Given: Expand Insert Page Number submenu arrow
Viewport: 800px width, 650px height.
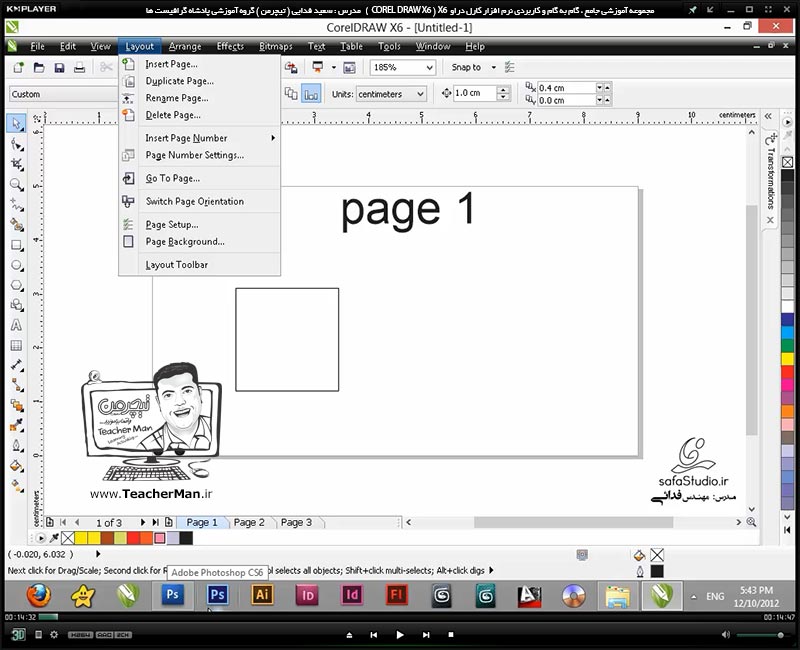Looking at the screenshot, I should point(273,138).
